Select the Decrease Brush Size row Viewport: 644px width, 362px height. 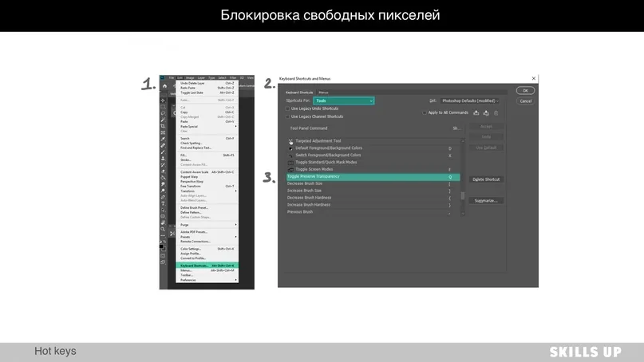[373, 184]
